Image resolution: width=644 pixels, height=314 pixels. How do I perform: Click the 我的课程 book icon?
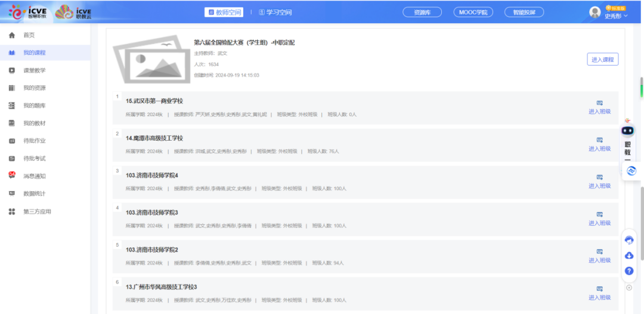[x=12, y=53]
